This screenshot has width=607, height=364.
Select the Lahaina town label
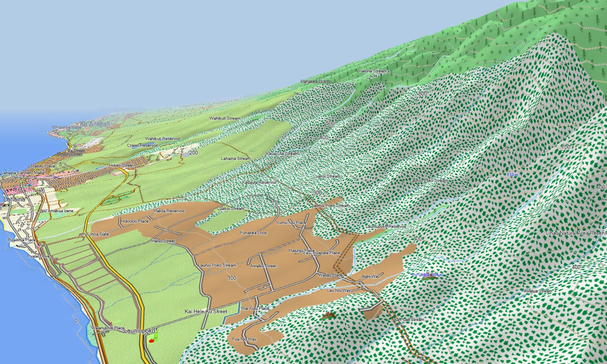pos(14,199)
